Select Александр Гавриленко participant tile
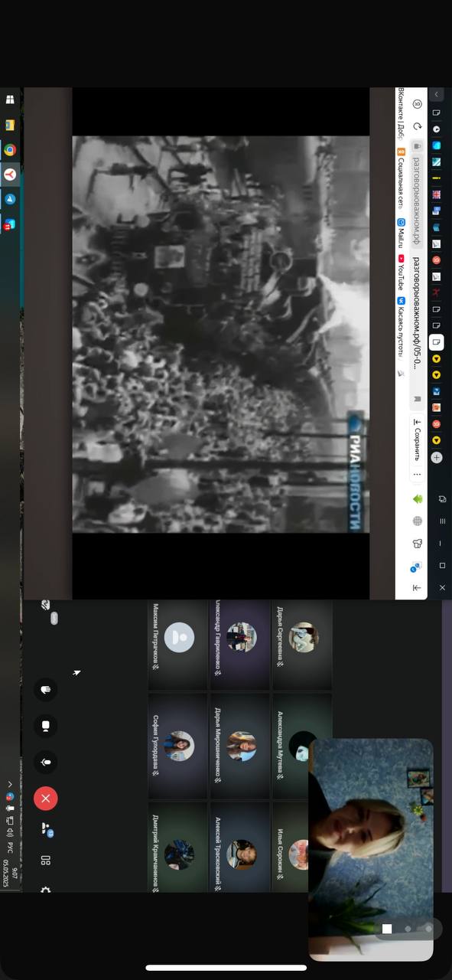 pos(240,645)
